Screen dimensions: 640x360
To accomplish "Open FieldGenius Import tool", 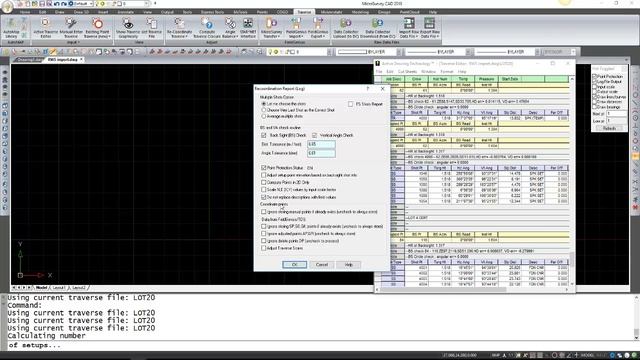I will (x=296, y=28).
